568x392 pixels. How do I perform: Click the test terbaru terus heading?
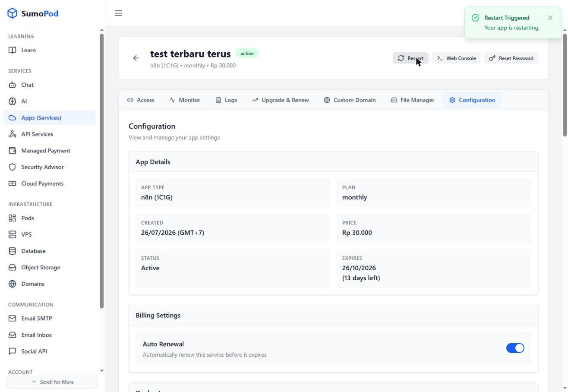click(190, 54)
